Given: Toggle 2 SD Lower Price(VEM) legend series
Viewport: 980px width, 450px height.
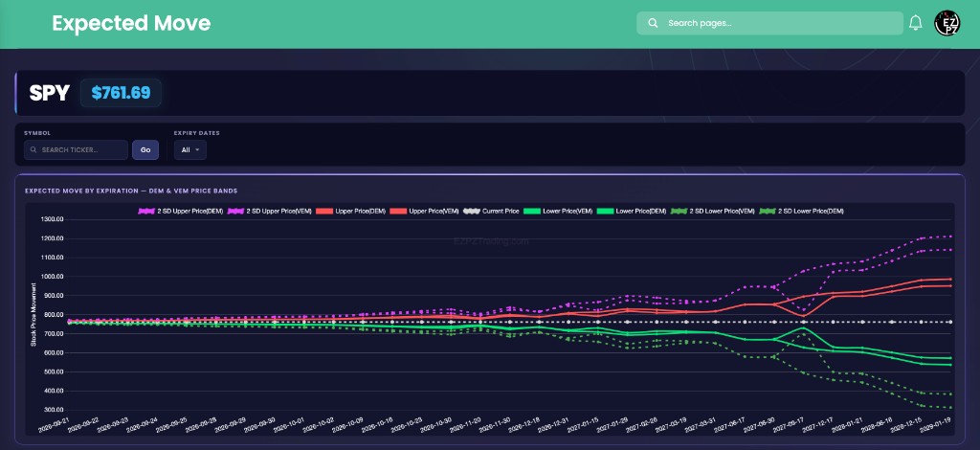Looking at the screenshot, I should coord(712,212).
